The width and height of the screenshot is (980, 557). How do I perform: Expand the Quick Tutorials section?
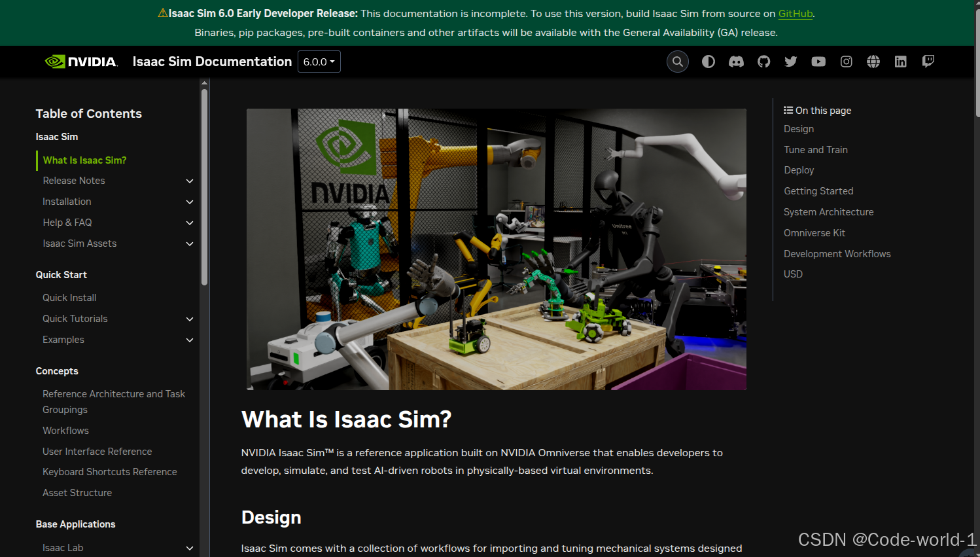(x=190, y=319)
